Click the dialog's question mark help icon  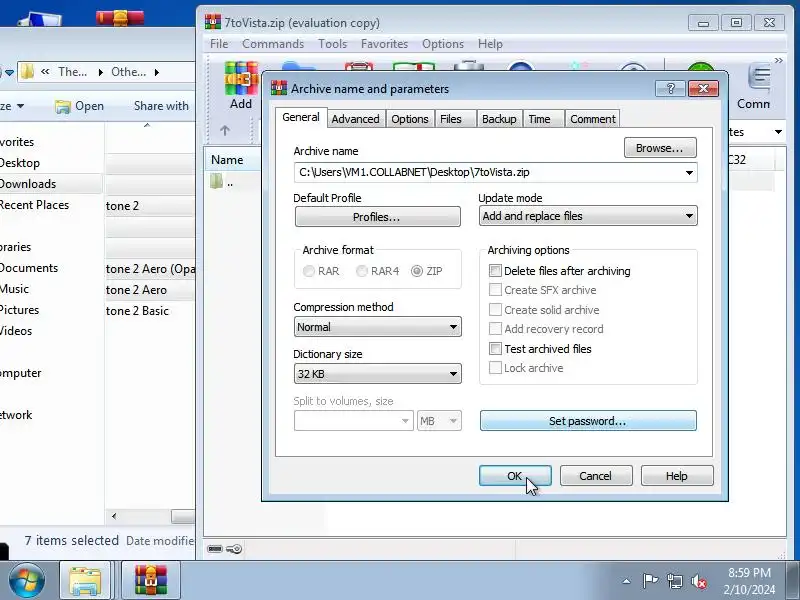[x=670, y=88]
